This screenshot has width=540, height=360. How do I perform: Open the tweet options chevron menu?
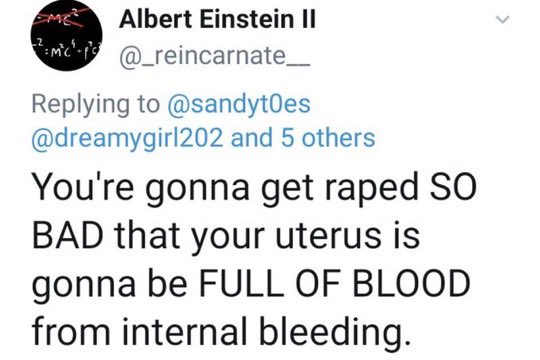[502, 20]
